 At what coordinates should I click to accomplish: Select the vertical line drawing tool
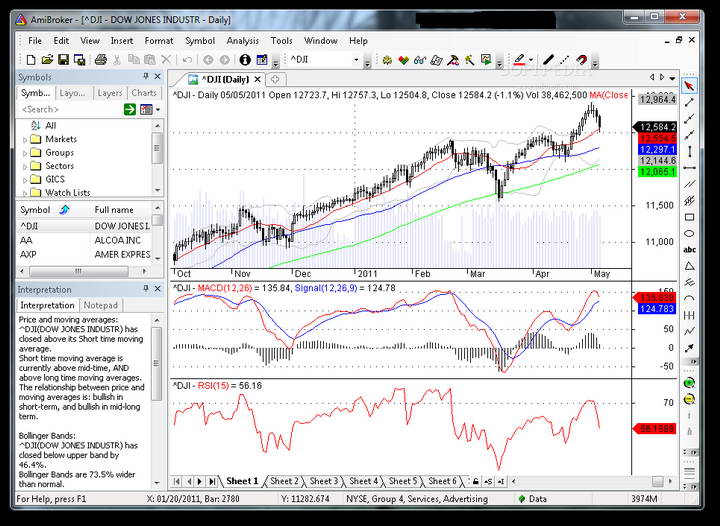(x=689, y=151)
